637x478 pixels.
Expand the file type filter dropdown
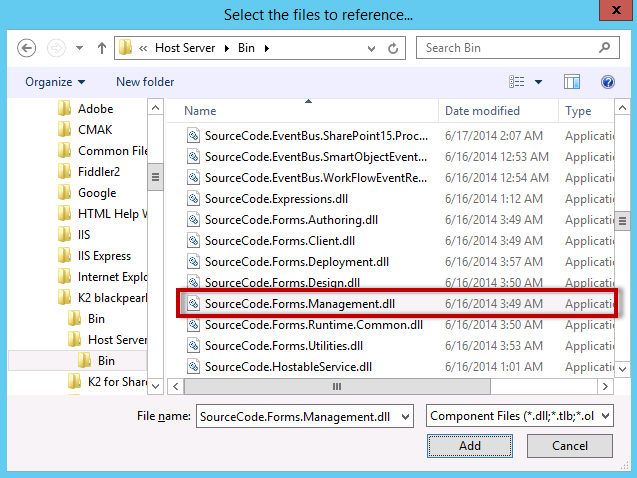coord(605,416)
